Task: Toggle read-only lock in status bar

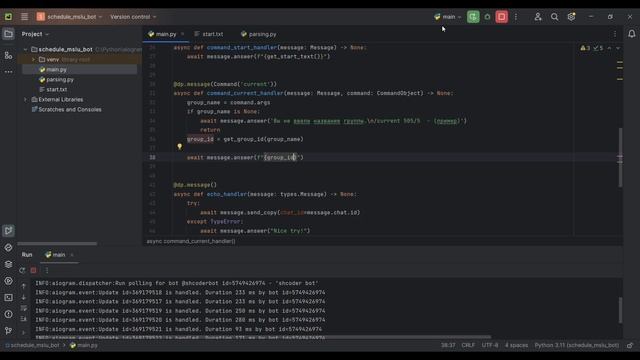Action: click(x=630, y=345)
